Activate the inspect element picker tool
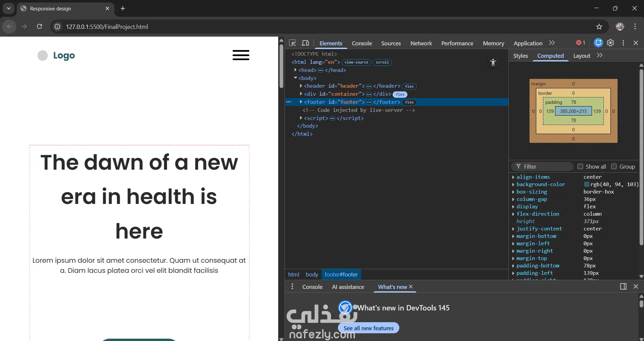This screenshot has height=341, width=644. (292, 43)
